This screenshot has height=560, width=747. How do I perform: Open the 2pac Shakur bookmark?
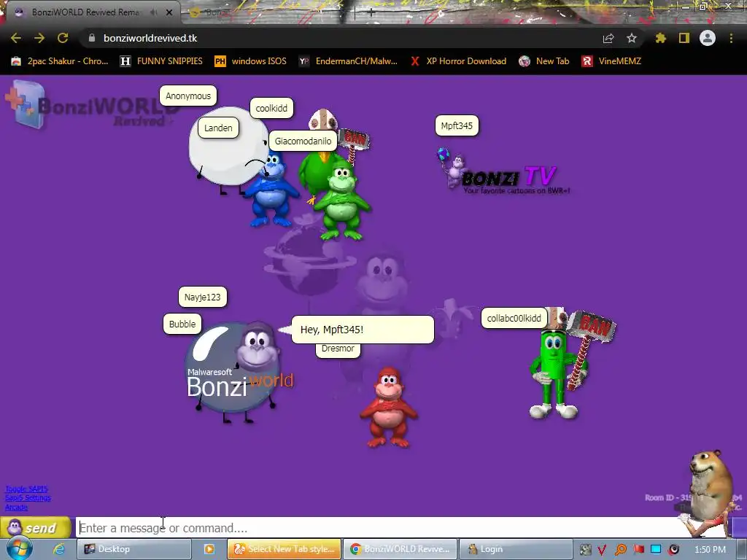(x=60, y=61)
